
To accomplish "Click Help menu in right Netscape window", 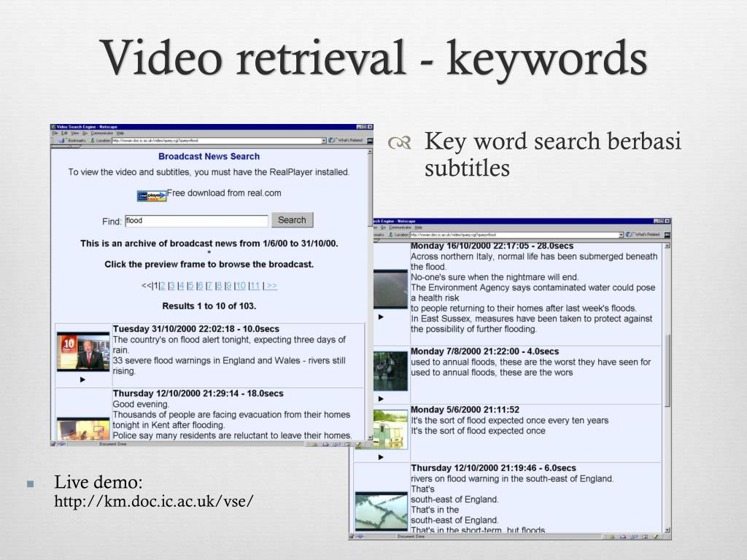I will click(x=418, y=227).
